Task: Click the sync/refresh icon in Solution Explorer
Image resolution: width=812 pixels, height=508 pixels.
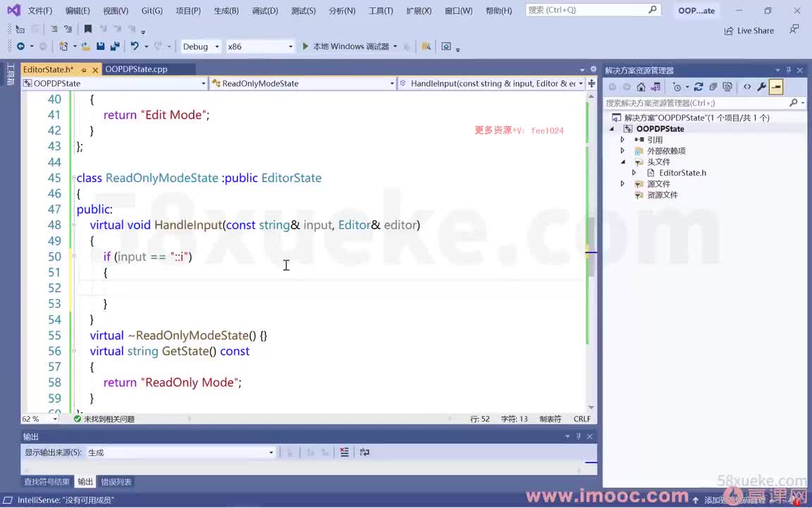Action: click(699, 87)
